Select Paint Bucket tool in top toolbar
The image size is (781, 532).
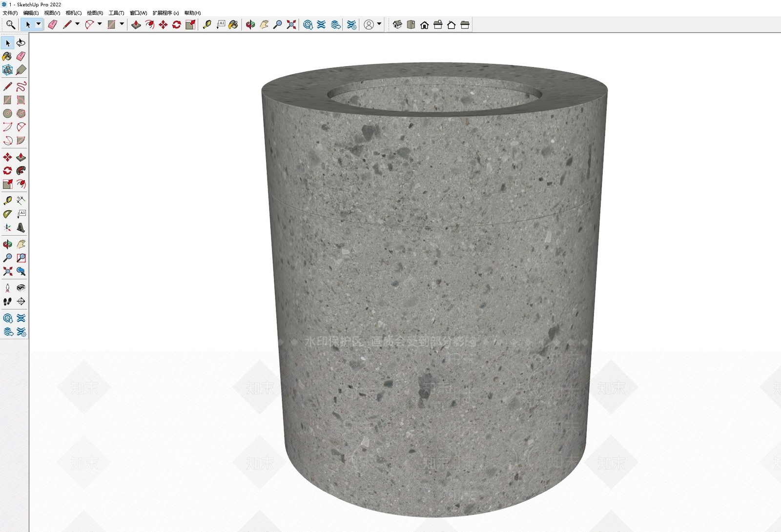233,24
